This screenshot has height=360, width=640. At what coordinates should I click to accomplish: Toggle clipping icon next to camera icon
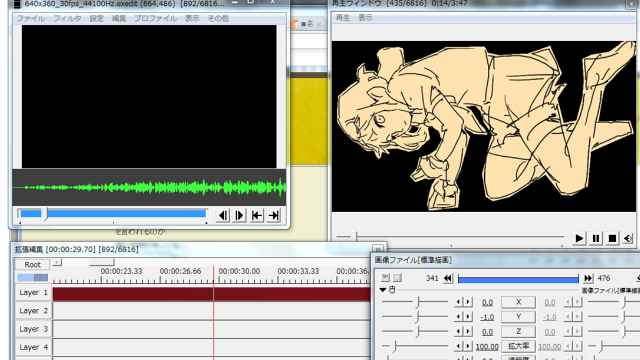(398, 278)
